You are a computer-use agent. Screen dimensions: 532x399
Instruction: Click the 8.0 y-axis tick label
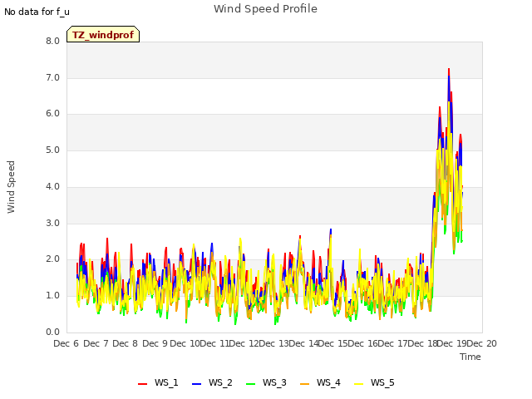tap(52, 41)
